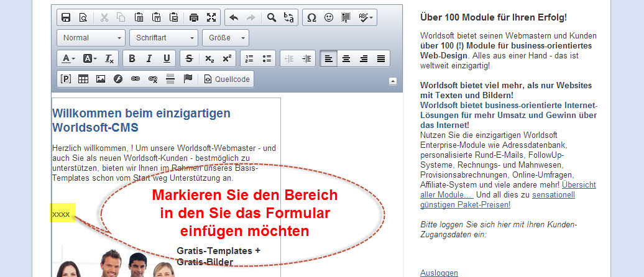The height and width of the screenshot is (277, 644).
Task: Click the Ausloggen link
Action: click(439, 273)
